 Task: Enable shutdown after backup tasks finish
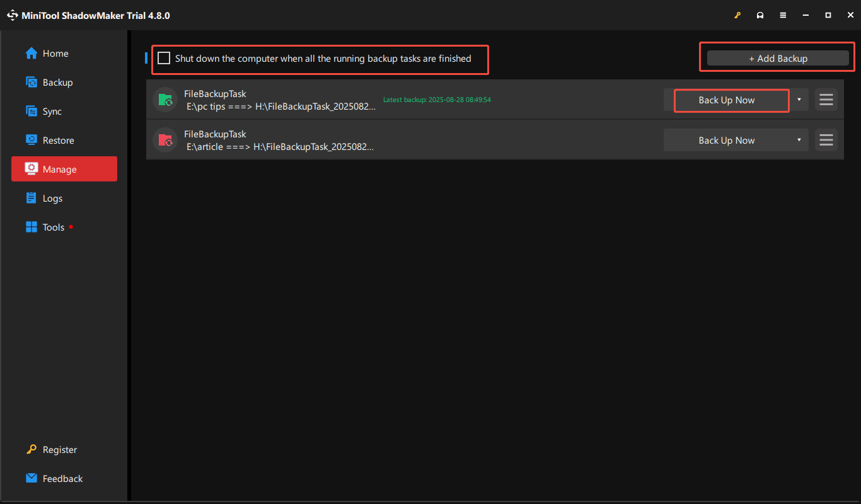click(164, 58)
